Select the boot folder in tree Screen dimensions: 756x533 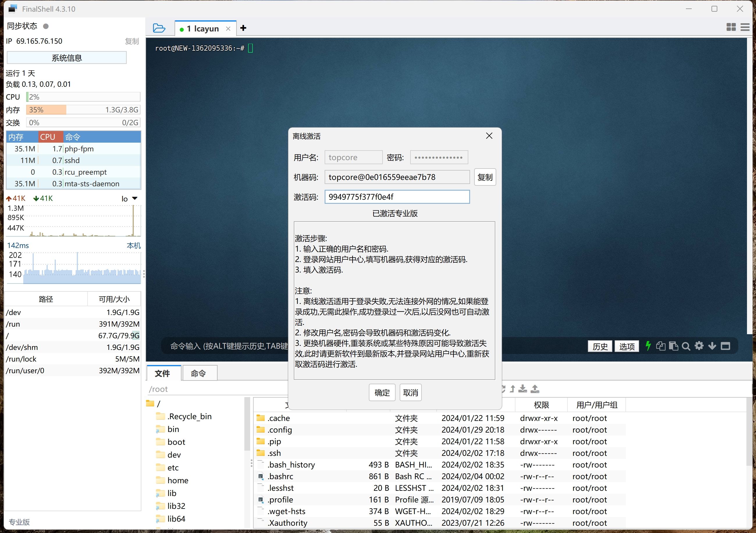(x=170, y=442)
